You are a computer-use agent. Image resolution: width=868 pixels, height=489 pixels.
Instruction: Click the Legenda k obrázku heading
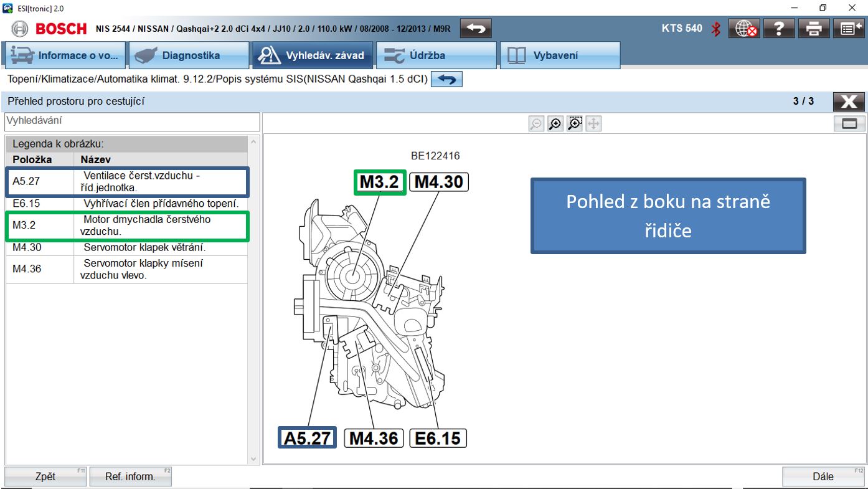(x=58, y=144)
